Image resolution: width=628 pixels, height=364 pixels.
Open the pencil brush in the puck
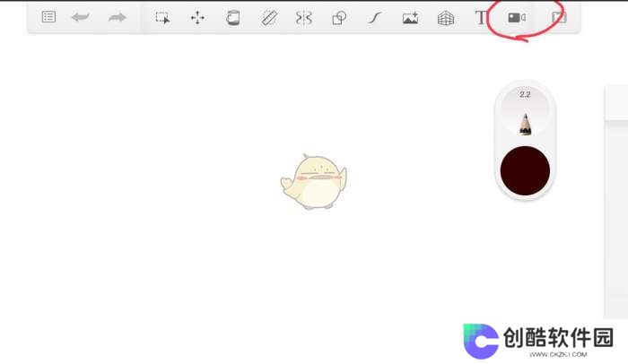pyautogui.click(x=525, y=124)
